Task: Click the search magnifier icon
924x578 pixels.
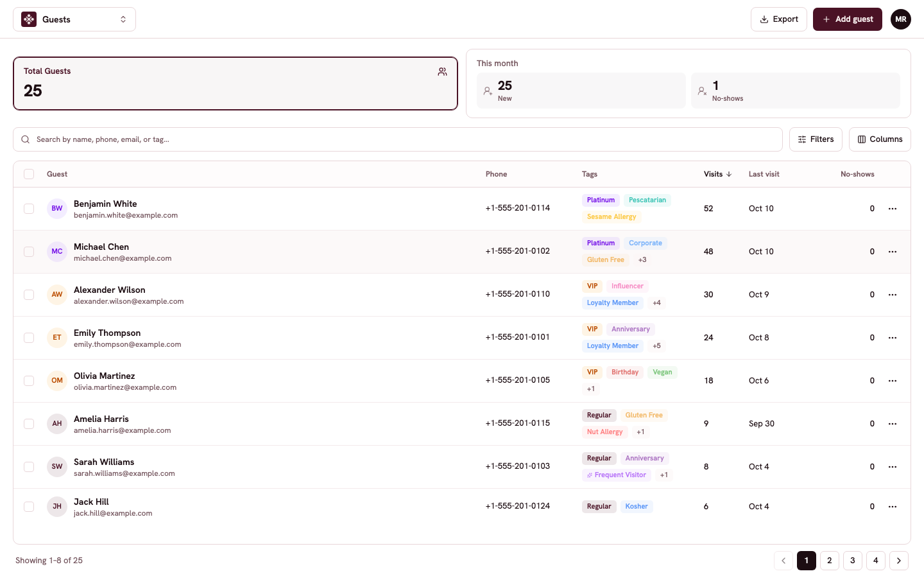Action: click(x=26, y=139)
